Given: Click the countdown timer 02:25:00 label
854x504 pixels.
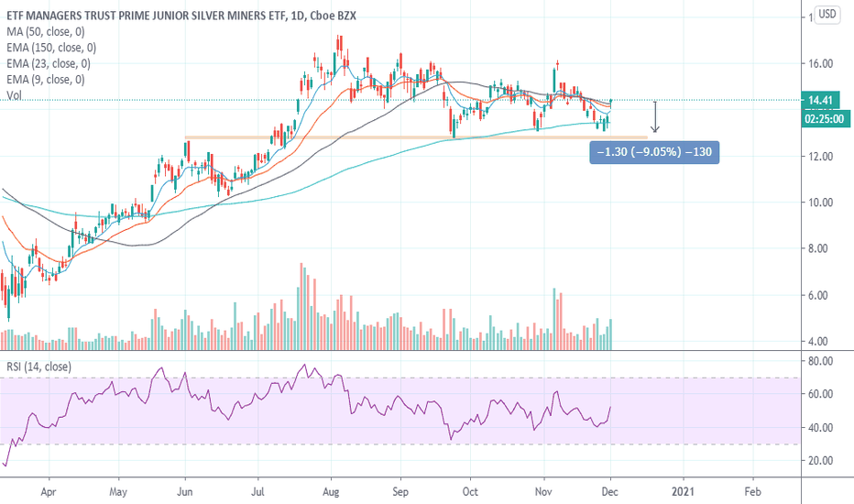Looking at the screenshot, I should pyautogui.click(x=827, y=119).
